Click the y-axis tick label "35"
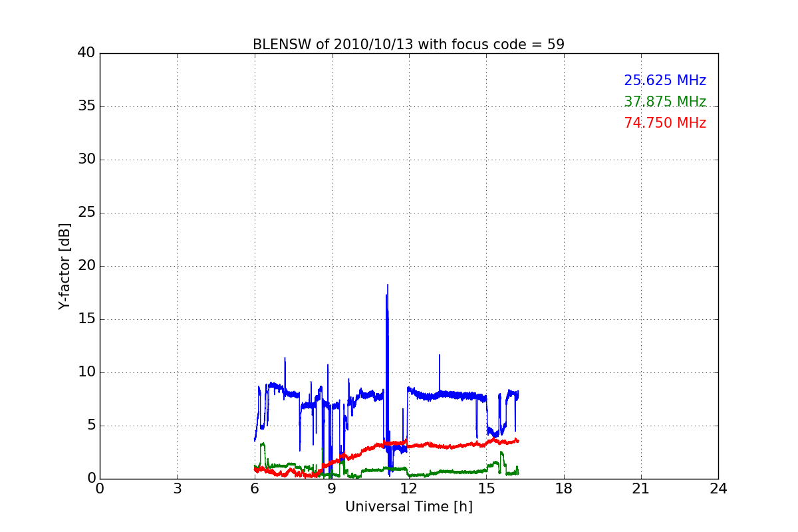Image resolution: width=798 pixels, height=532 pixels. click(86, 106)
